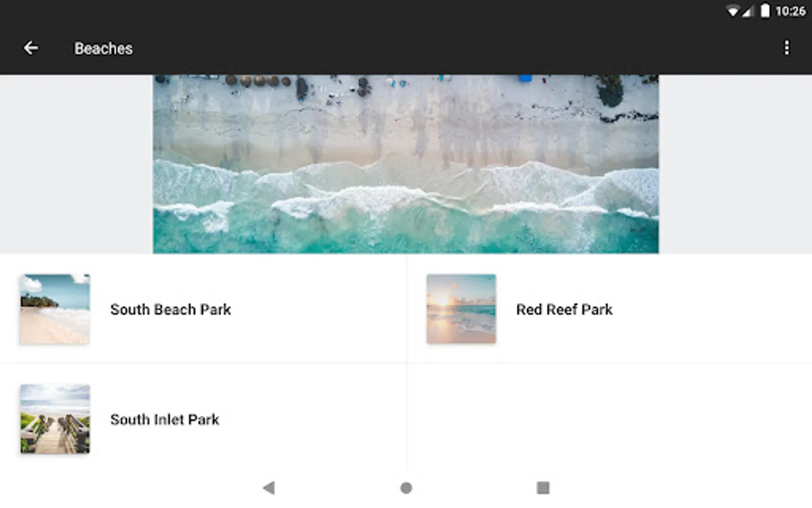Open the three-dot overflow menu
Viewport: 812px width, 508px height.
(x=787, y=47)
